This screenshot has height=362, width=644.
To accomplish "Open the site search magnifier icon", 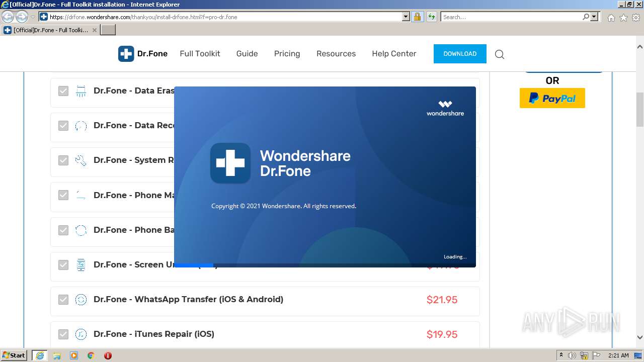I will (500, 54).
